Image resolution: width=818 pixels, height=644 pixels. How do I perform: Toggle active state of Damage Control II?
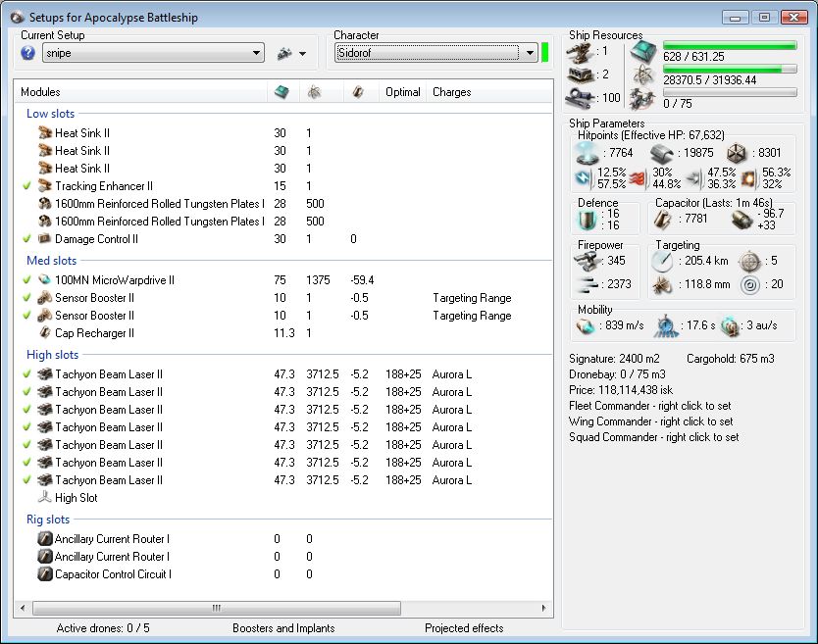[27, 238]
